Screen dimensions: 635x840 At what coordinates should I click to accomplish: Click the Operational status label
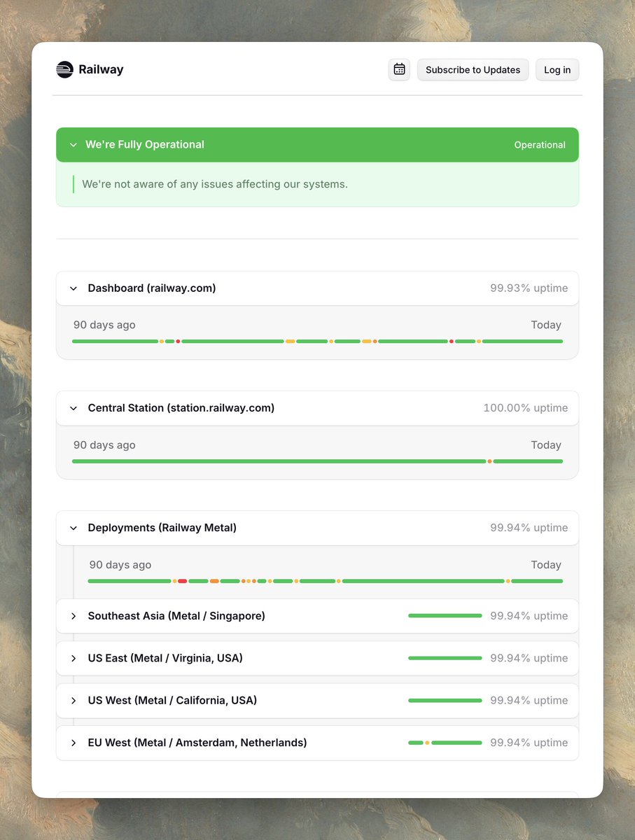(x=540, y=145)
